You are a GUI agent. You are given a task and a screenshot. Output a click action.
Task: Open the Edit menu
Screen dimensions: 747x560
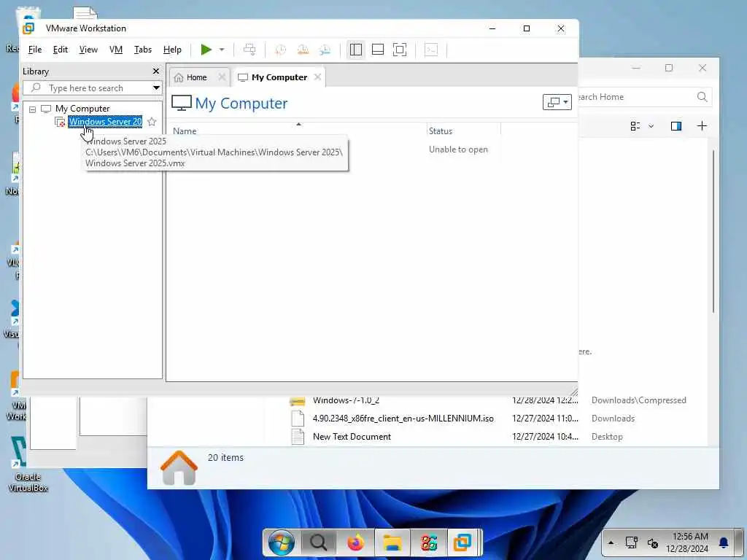pyautogui.click(x=60, y=50)
